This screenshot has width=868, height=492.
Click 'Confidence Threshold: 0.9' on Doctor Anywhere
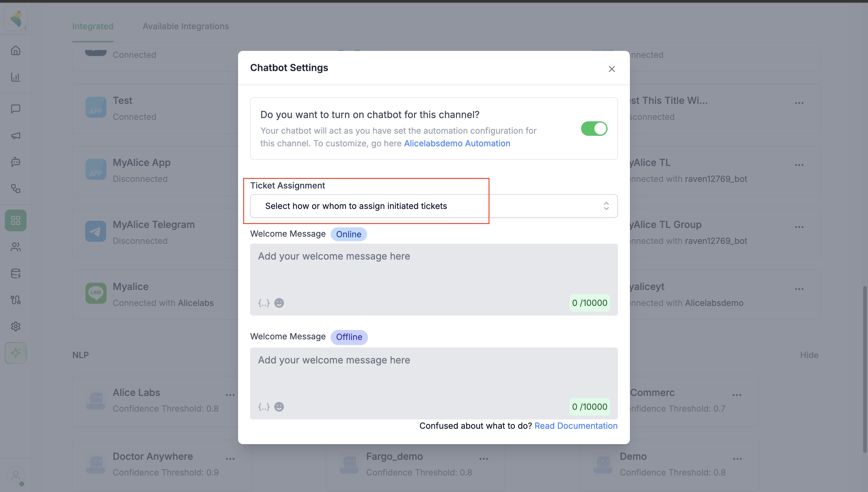166,472
